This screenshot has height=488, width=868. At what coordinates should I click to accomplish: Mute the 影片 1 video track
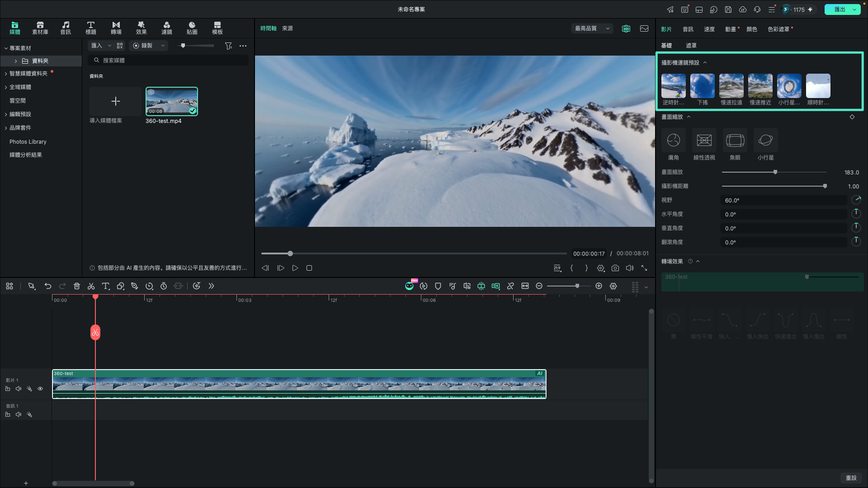pyautogui.click(x=19, y=389)
